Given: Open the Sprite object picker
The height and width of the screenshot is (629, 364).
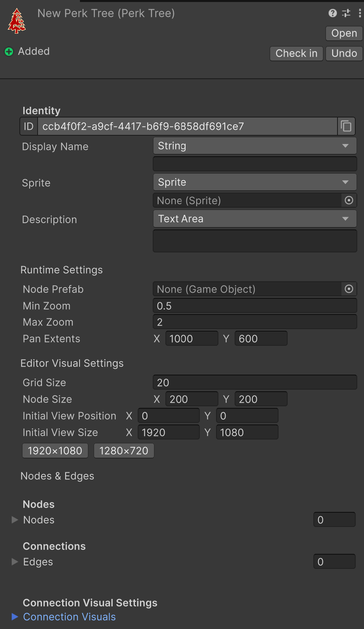Looking at the screenshot, I should pyautogui.click(x=349, y=200).
